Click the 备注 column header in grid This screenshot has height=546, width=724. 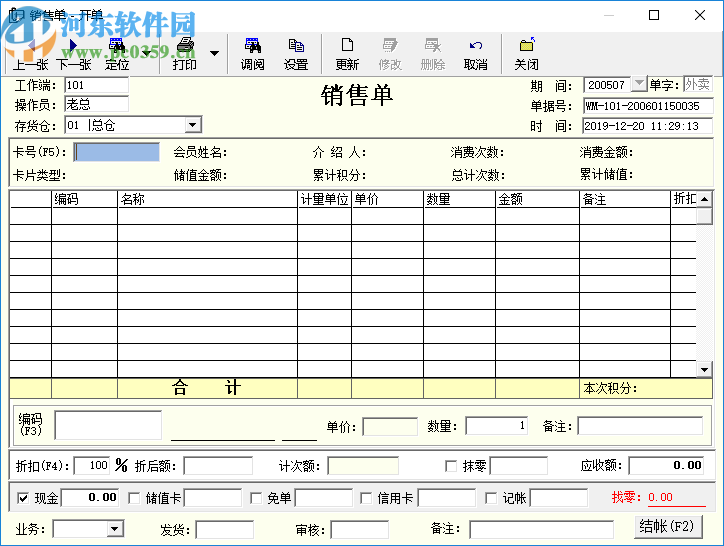click(625, 199)
